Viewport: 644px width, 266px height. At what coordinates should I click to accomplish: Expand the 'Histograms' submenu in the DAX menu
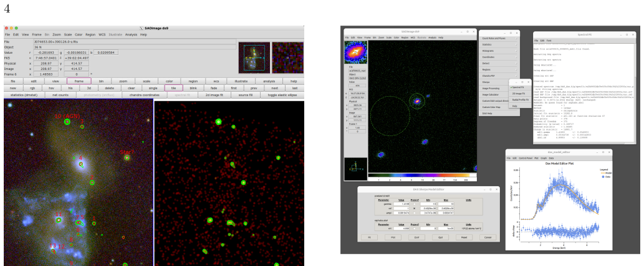(x=499, y=51)
